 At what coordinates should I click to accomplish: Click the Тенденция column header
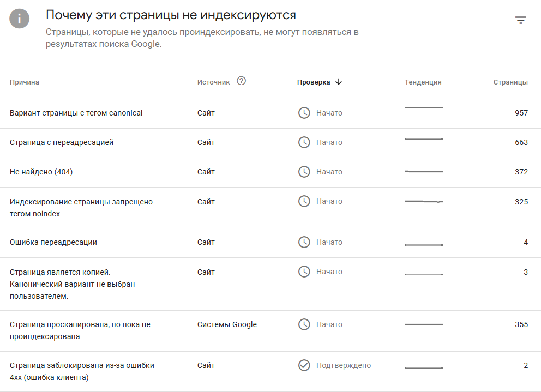[423, 82]
